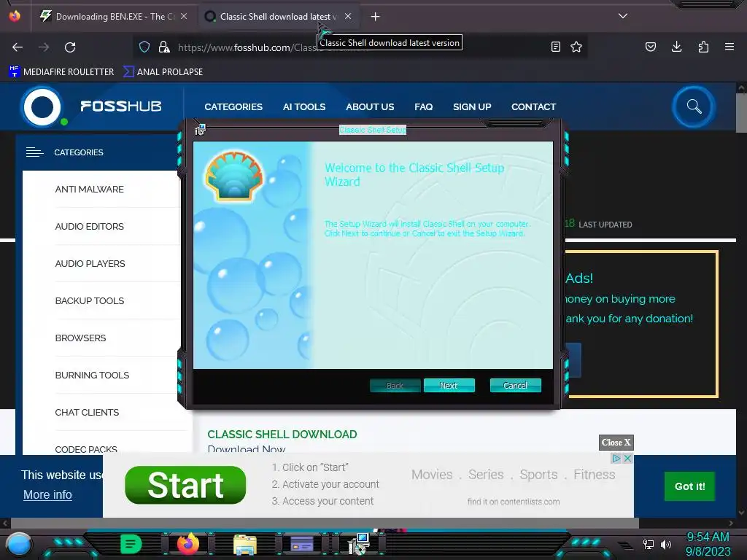Screen dimensions: 747x560
Task: Click the CLASSIC SHELL DOWNLOAD heading
Action: click(282, 435)
